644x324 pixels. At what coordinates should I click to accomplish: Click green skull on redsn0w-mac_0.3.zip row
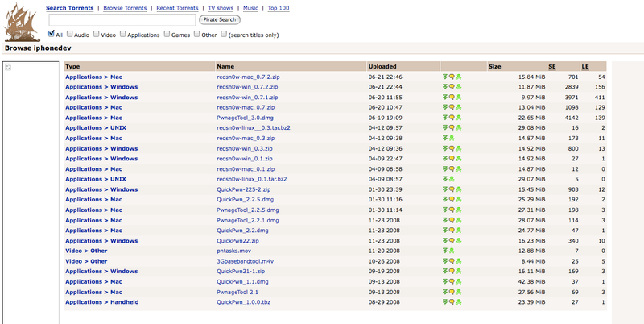(452, 138)
